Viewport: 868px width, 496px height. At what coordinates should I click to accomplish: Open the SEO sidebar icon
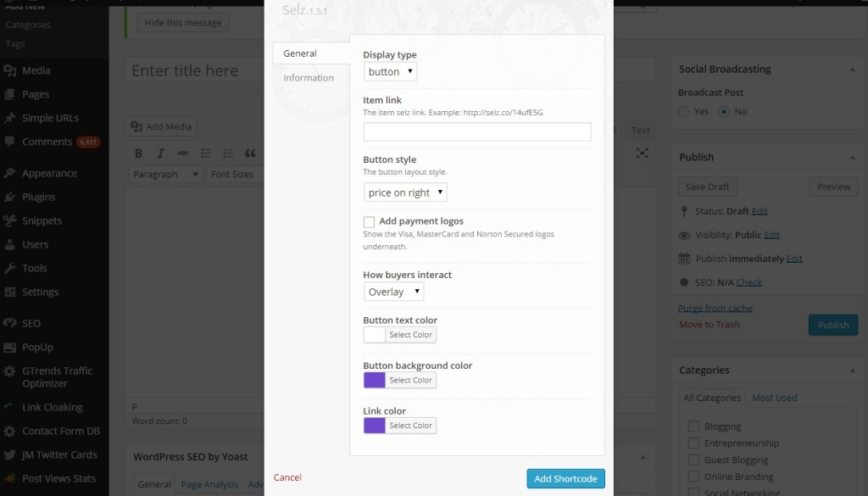[x=9, y=323]
